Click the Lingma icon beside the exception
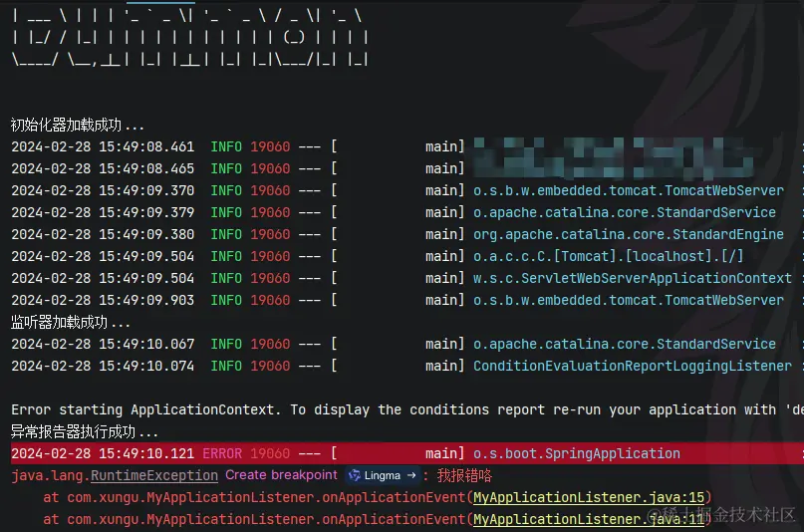 click(x=355, y=475)
